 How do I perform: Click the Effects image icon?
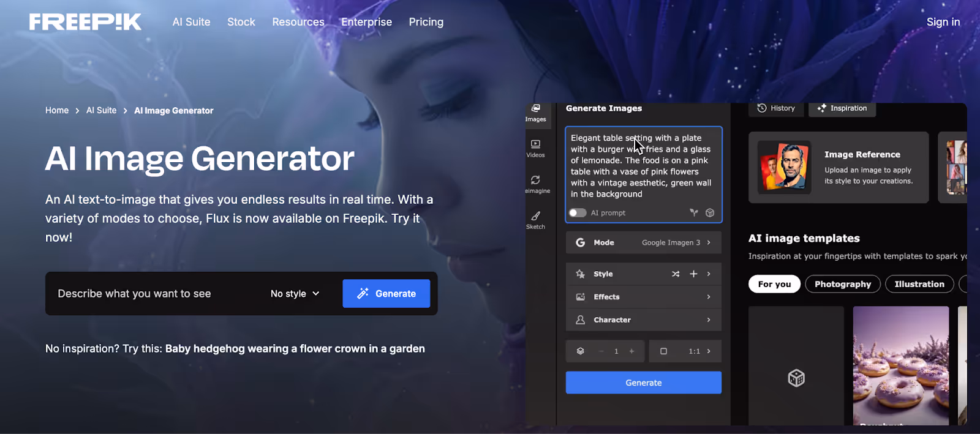580,297
